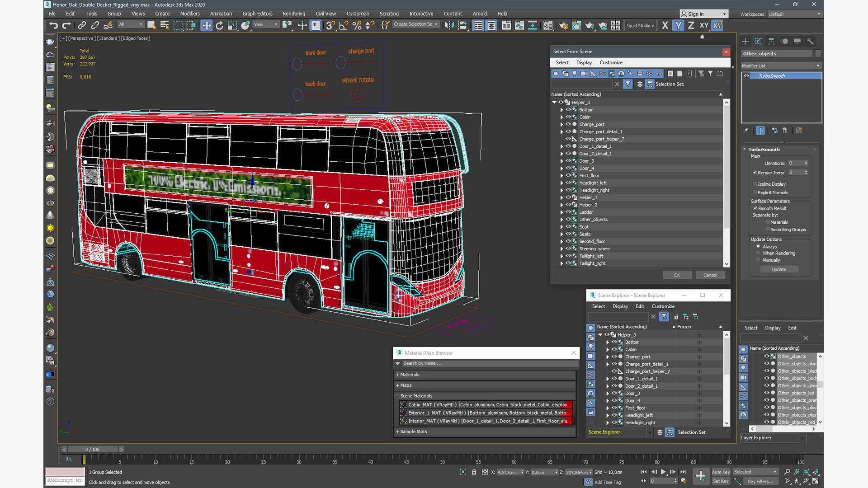Activate the Select and Move tool
868x488 pixels.
[x=206, y=25]
